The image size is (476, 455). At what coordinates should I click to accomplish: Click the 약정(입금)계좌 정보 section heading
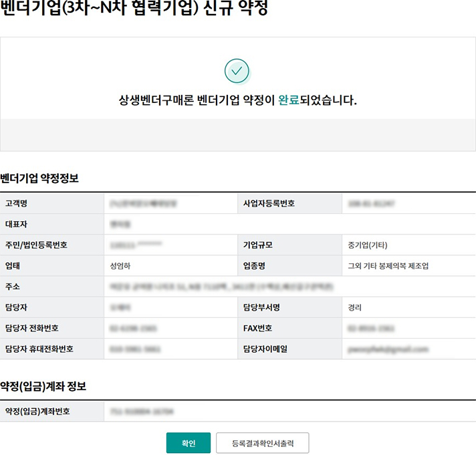click(x=43, y=386)
